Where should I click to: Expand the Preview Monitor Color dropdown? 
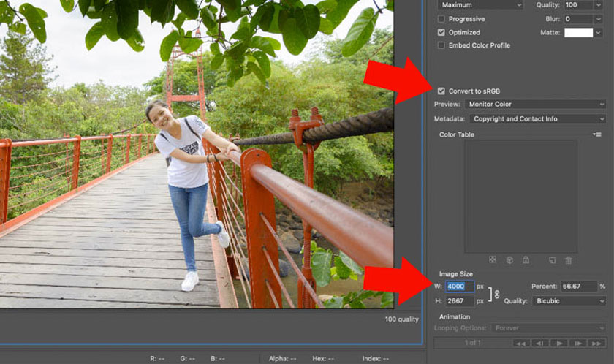tap(535, 105)
